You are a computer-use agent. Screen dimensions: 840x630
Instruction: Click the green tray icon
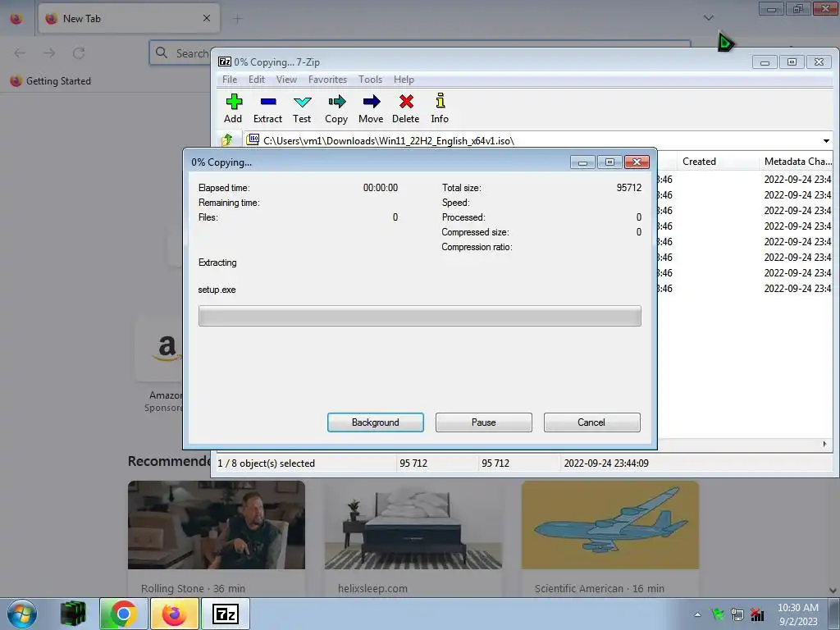tap(718, 614)
